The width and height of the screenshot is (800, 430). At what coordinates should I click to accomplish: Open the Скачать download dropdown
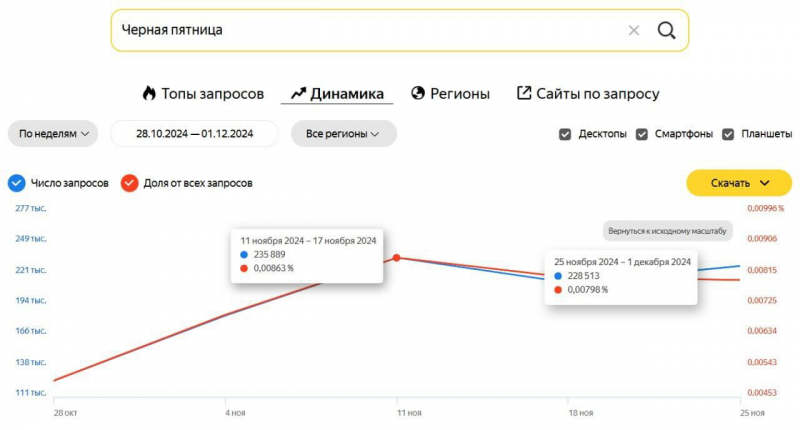[x=739, y=183]
